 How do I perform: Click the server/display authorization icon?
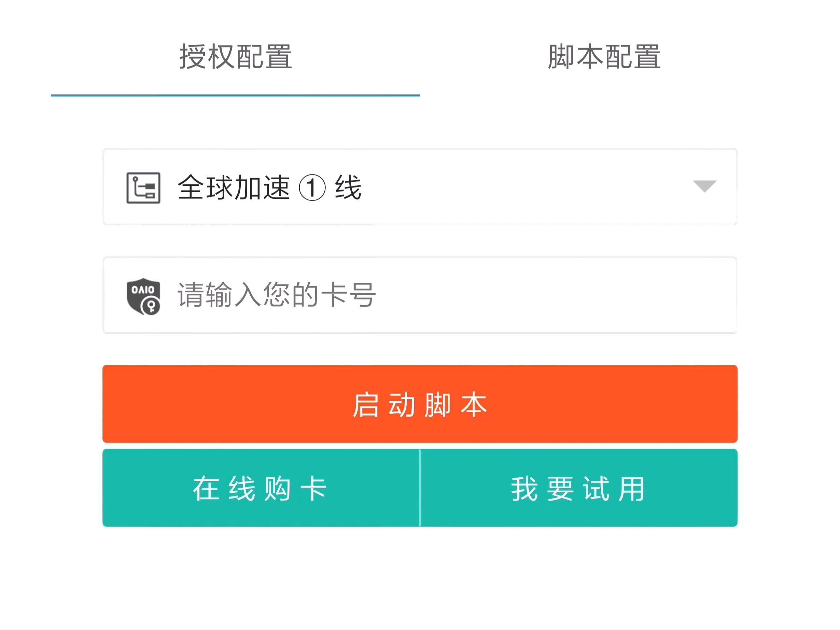(142, 187)
